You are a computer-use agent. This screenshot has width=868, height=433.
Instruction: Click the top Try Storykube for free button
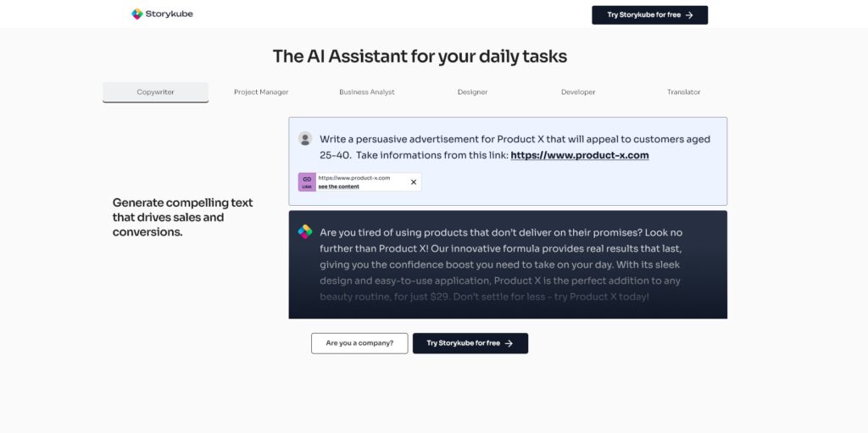[650, 15]
